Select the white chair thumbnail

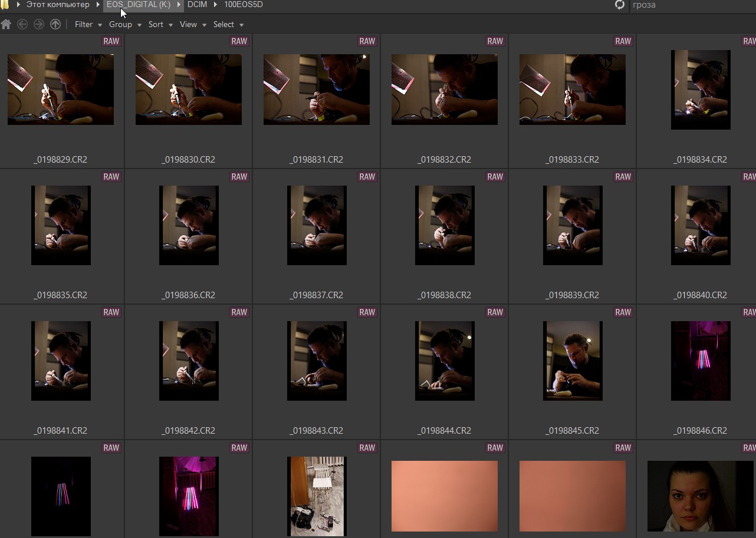tap(317, 496)
